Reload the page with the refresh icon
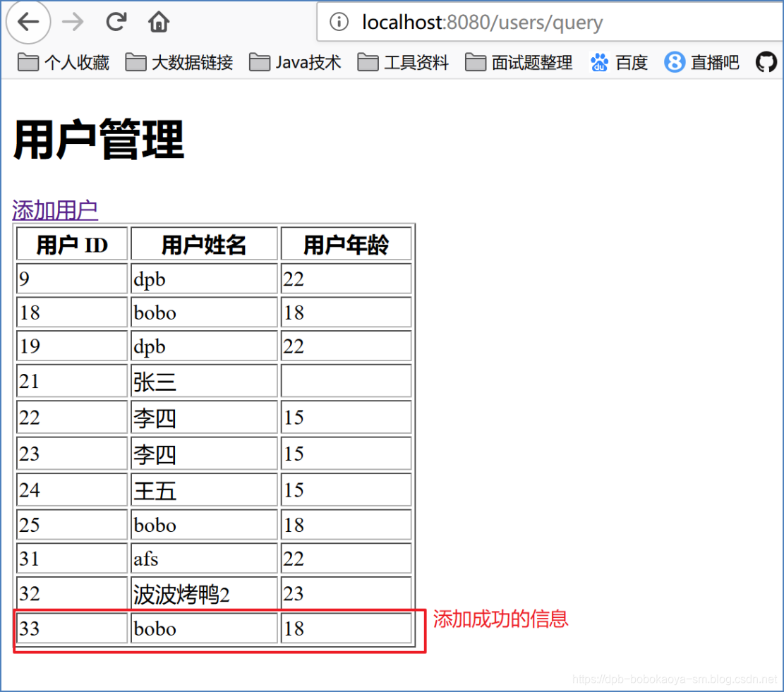Viewport: 784px width, 692px height. (x=116, y=22)
